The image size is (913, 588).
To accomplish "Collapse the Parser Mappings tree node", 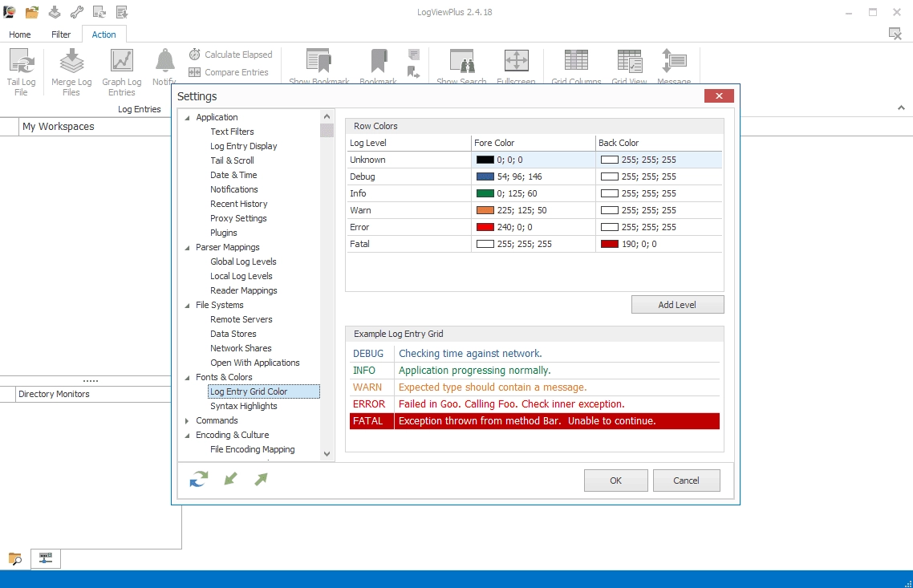I will (x=188, y=247).
